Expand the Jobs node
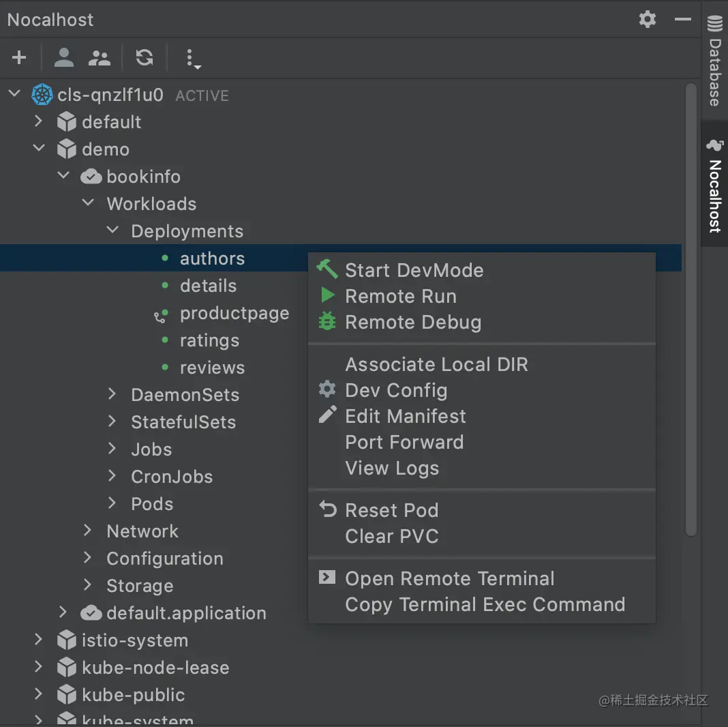 point(112,448)
